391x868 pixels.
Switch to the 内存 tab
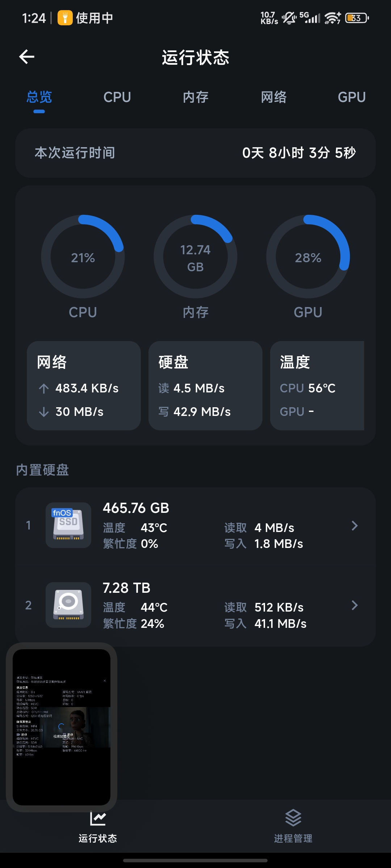click(x=195, y=97)
